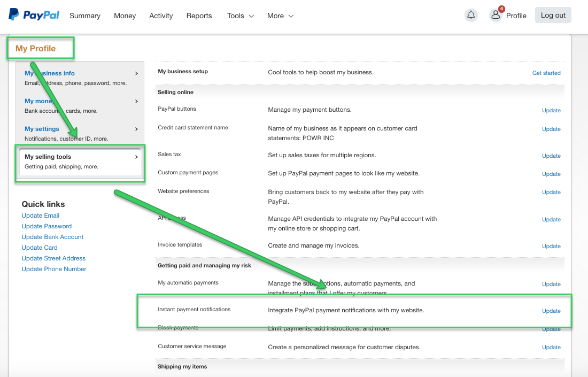Click the Invoice templates label
This screenshot has height=377, width=588.
180,244
